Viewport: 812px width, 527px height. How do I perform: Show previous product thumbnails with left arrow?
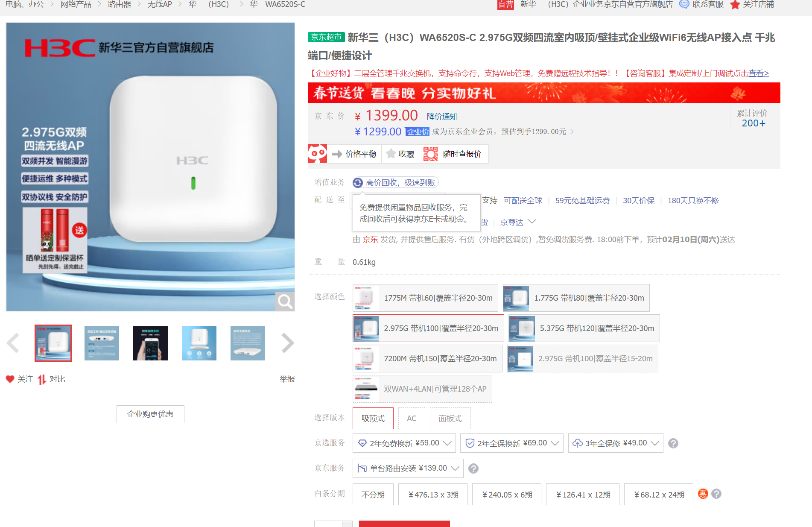point(13,343)
